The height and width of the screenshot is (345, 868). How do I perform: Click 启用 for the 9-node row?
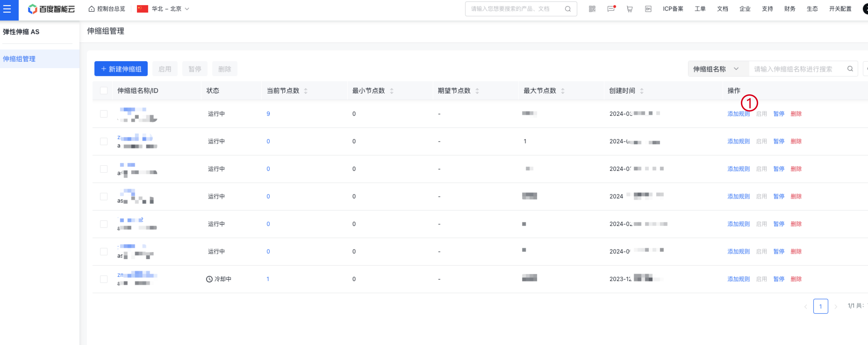761,114
